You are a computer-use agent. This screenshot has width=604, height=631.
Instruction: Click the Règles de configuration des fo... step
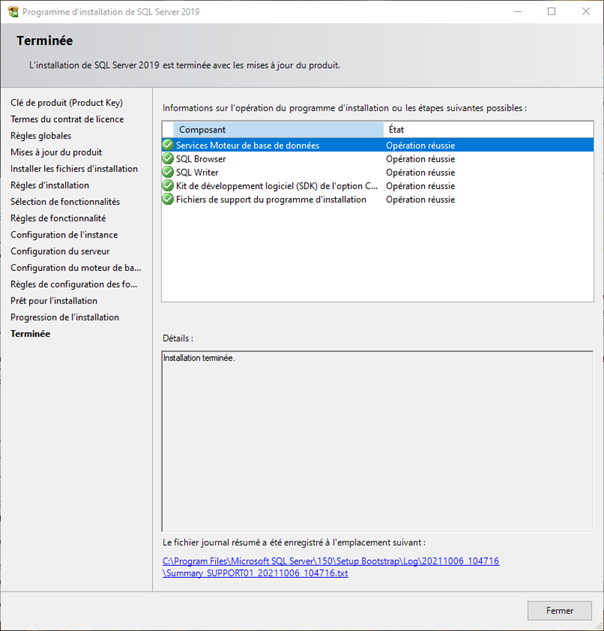(x=74, y=284)
